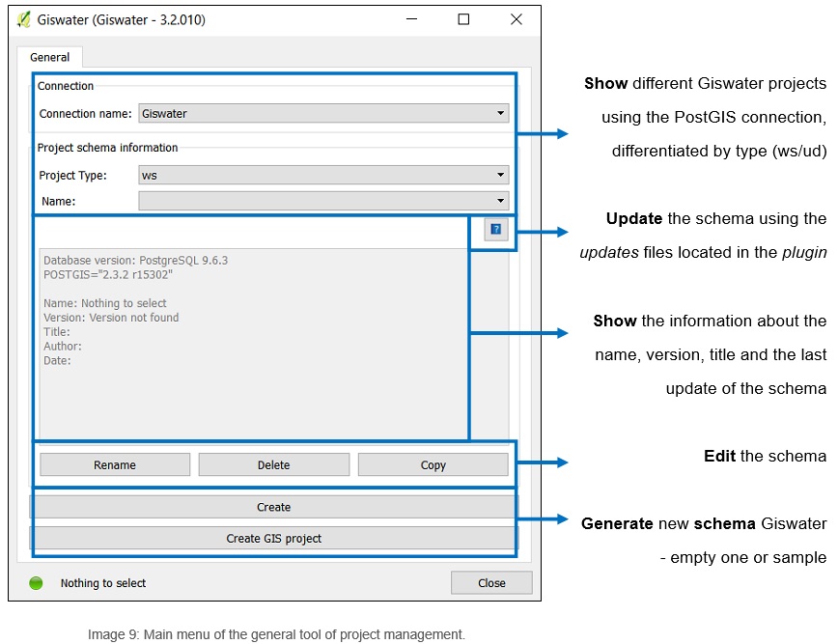Click the 'Project Type:' label
Screen dimensions: 838x644
pyautogui.click(x=72, y=176)
